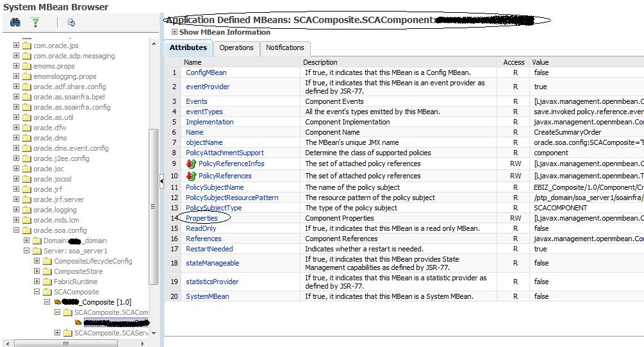Select oracle.jocssl tree item

click(53, 179)
